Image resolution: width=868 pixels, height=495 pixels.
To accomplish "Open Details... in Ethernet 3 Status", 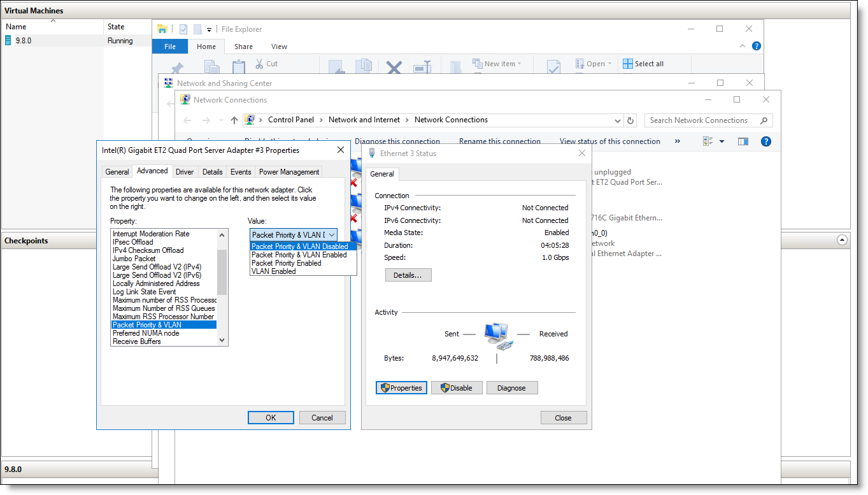I will [408, 275].
